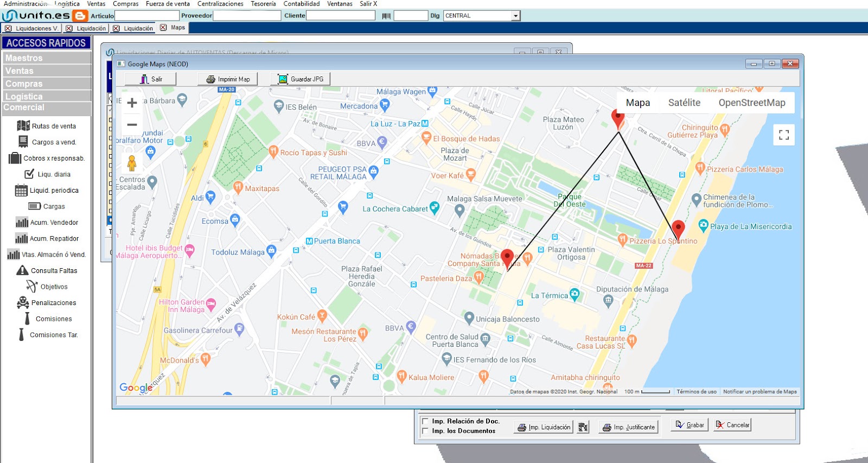The image size is (868, 463).
Task: Open Liquid. periodica shortcut
Action: pyautogui.click(x=47, y=191)
